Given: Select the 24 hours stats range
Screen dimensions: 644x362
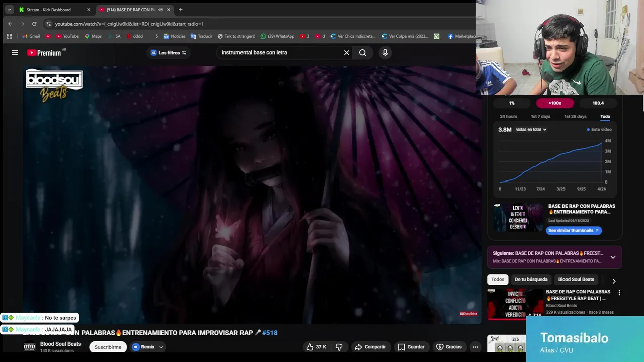Looking at the screenshot, I should (508, 116).
